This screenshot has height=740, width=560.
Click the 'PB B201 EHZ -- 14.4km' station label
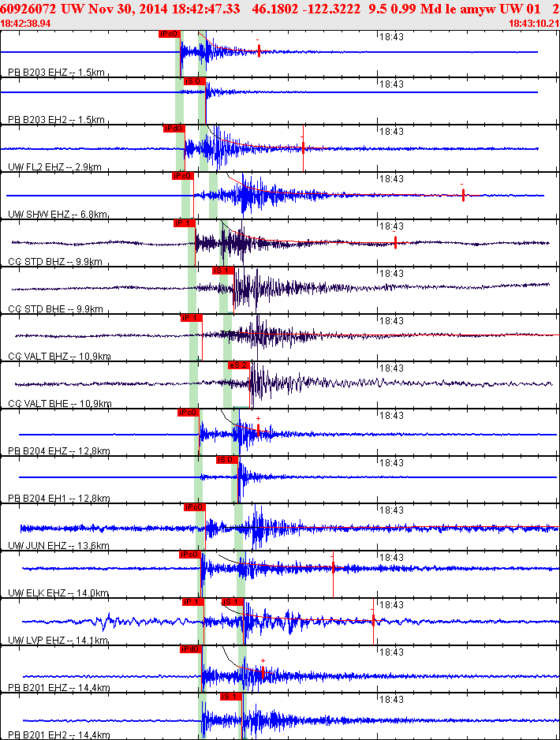(x=59, y=688)
